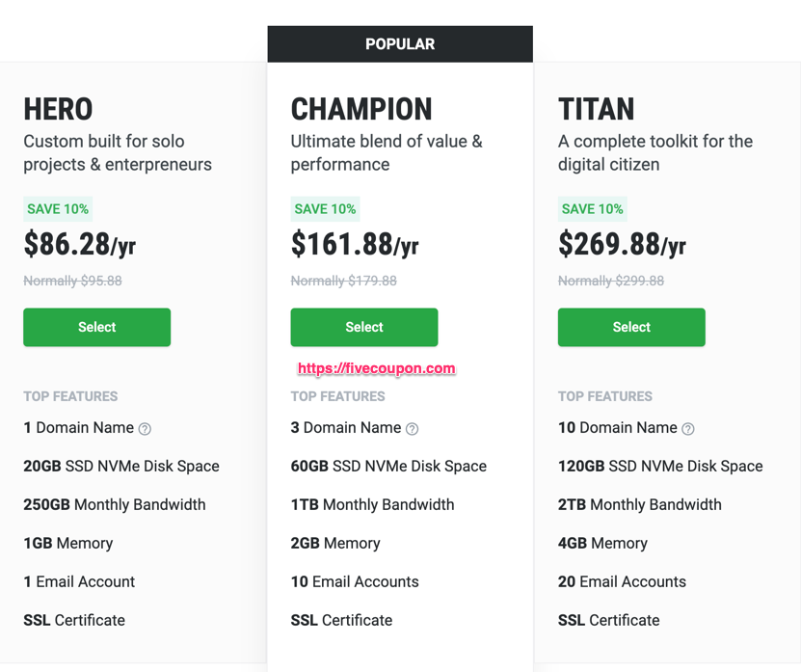Click the Titan SAVE 10% badge
Image resolution: width=801 pixels, height=672 pixels.
tap(593, 209)
